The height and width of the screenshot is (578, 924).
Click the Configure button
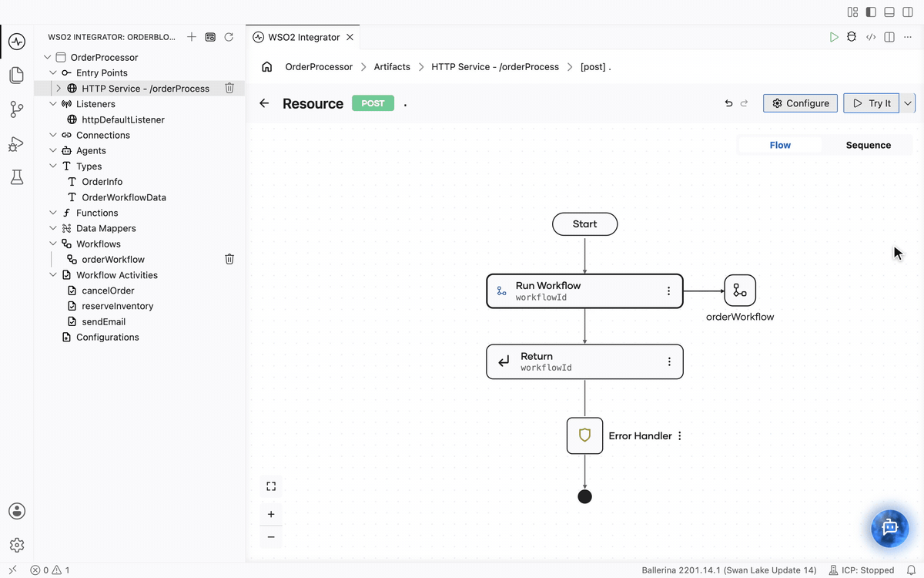coord(800,103)
